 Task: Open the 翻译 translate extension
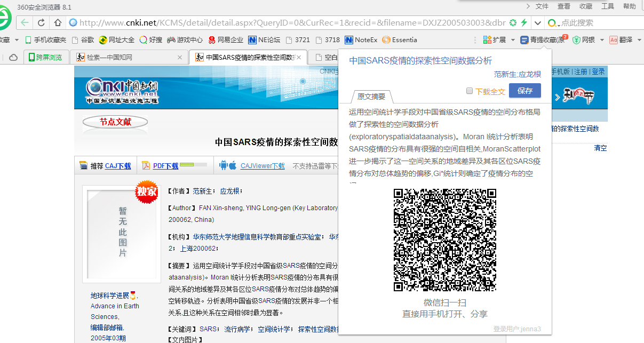click(x=621, y=40)
